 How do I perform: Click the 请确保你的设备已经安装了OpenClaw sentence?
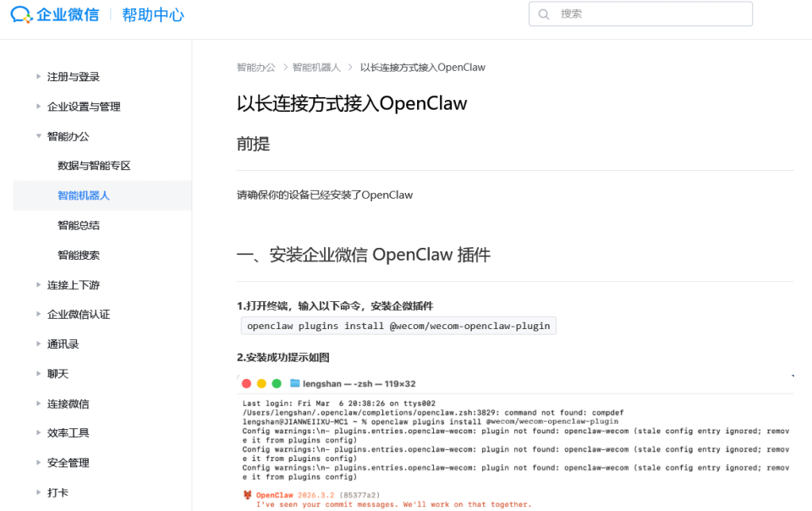click(x=325, y=195)
